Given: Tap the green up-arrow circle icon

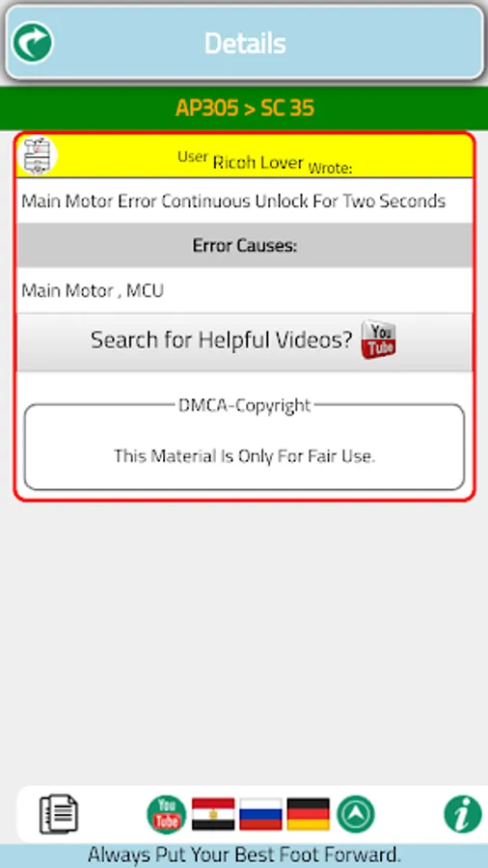Looking at the screenshot, I should tap(356, 814).
